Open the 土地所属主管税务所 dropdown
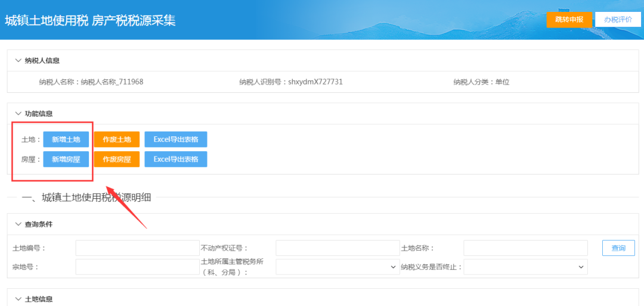Screen dimensions: 644x306 (x=338, y=267)
